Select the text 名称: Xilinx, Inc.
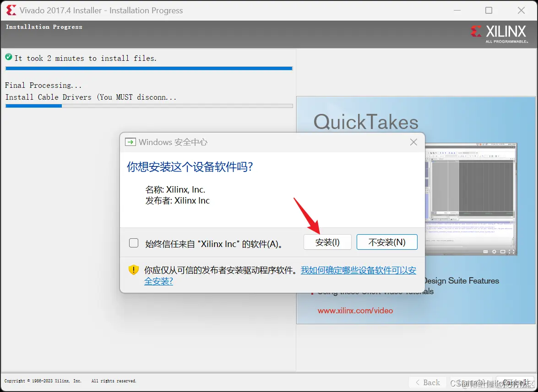Image resolution: width=538 pixels, height=392 pixels. tap(175, 189)
